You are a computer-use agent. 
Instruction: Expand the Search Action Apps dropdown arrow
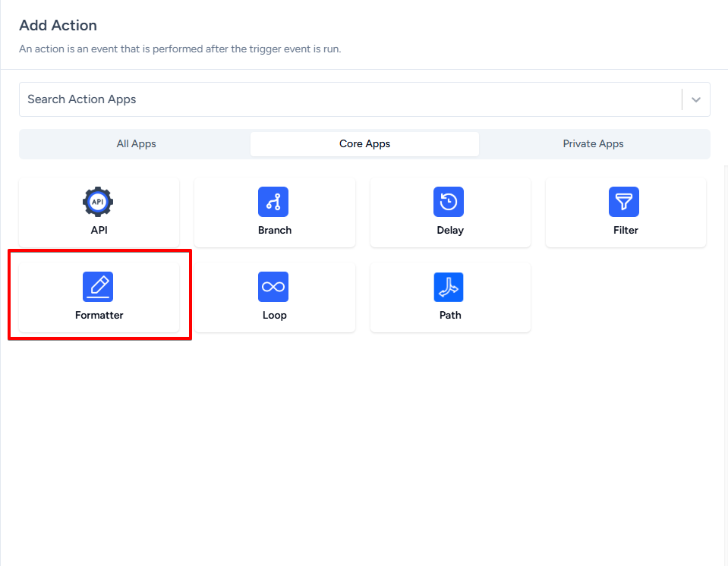695,99
